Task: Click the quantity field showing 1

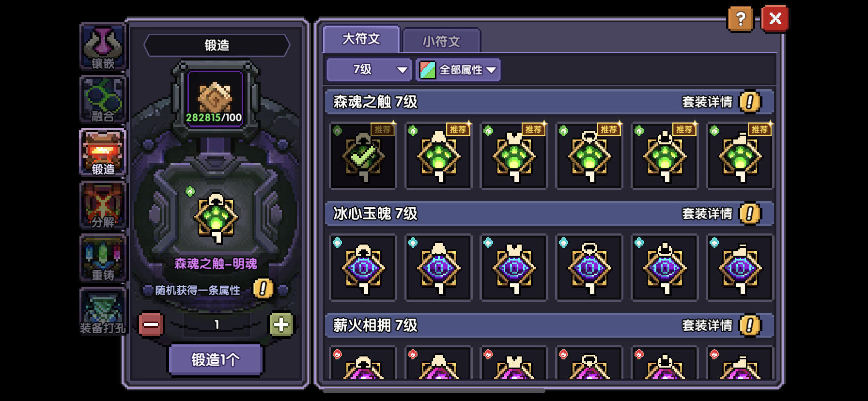Action: 217,324
